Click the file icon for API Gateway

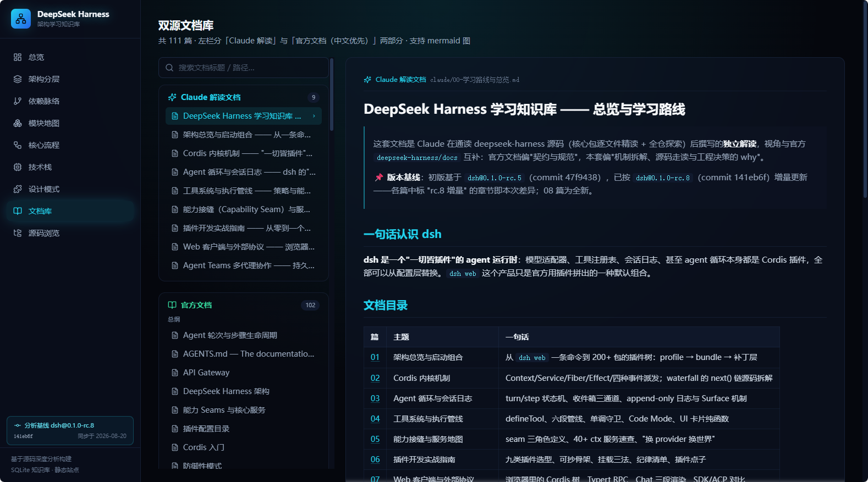point(175,373)
